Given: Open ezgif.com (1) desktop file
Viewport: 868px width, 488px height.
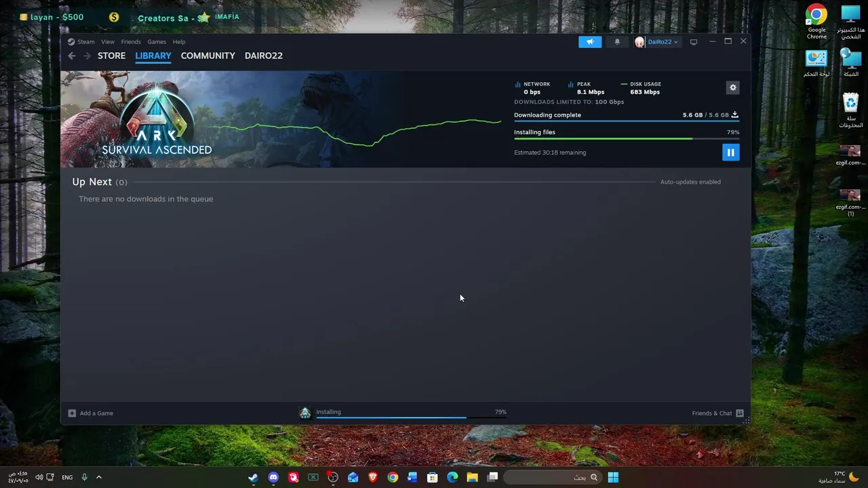Looking at the screenshot, I should point(850,203).
